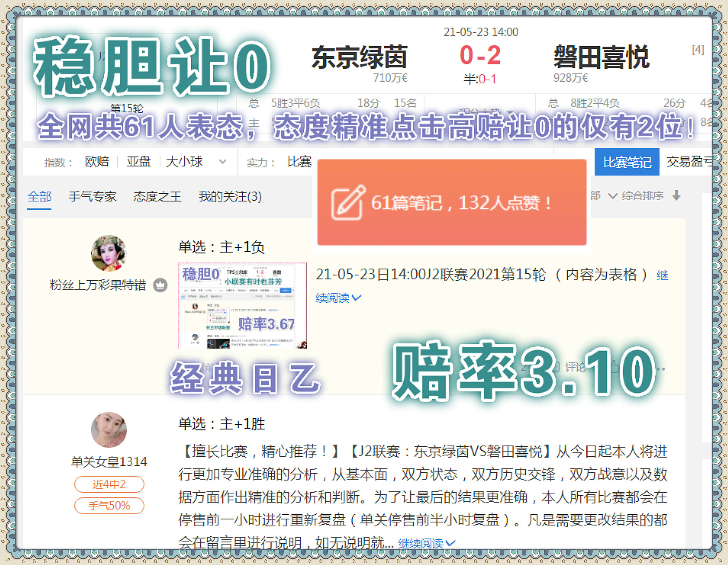This screenshot has width=728, height=565.
Task: Open user name 粉丝上万彩果特错
Action: point(98,285)
